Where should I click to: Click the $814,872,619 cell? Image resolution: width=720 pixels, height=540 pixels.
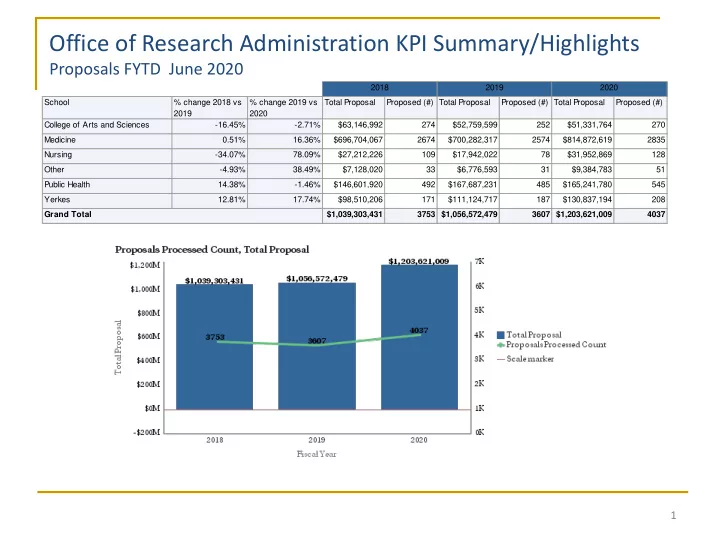[583, 140]
